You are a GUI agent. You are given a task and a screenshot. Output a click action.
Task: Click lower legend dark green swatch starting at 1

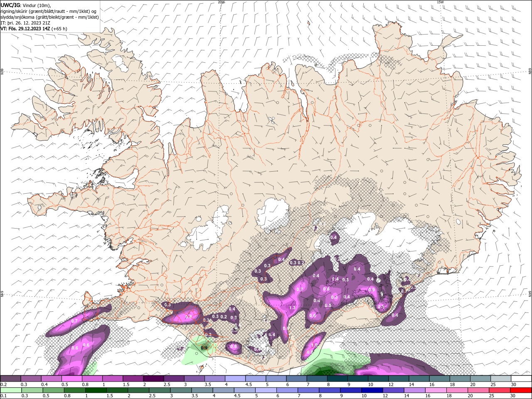96,390
